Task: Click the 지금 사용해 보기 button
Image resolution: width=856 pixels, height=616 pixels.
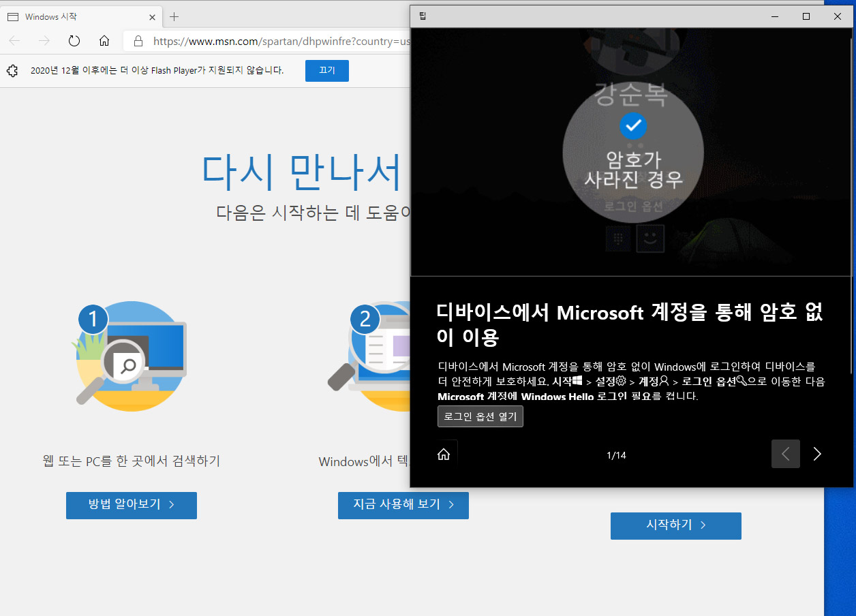Action: pyautogui.click(x=403, y=505)
